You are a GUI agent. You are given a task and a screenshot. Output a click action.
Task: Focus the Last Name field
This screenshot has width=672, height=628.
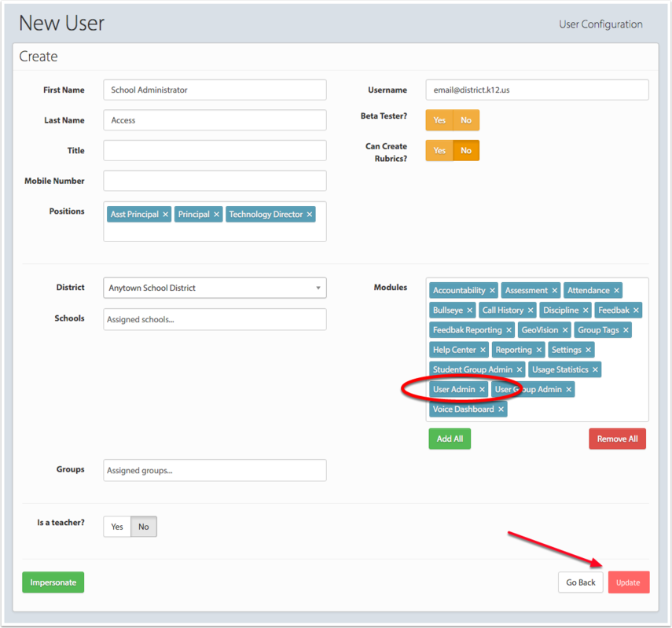point(215,120)
